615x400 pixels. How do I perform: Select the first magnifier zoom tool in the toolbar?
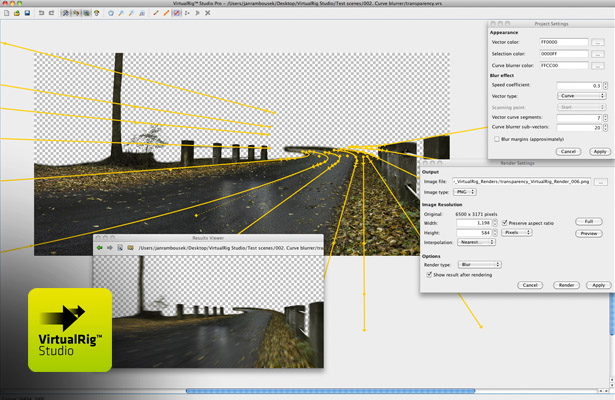[121, 13]
